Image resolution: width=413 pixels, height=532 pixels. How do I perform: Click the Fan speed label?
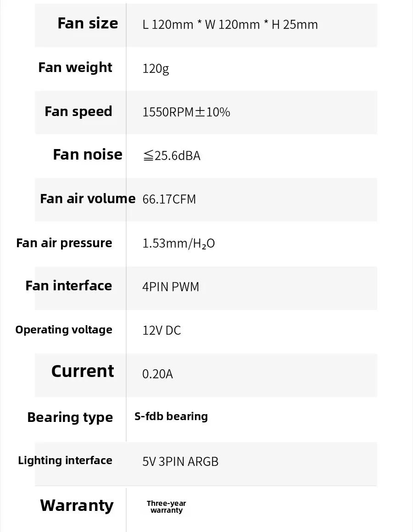tap(78, 111)
